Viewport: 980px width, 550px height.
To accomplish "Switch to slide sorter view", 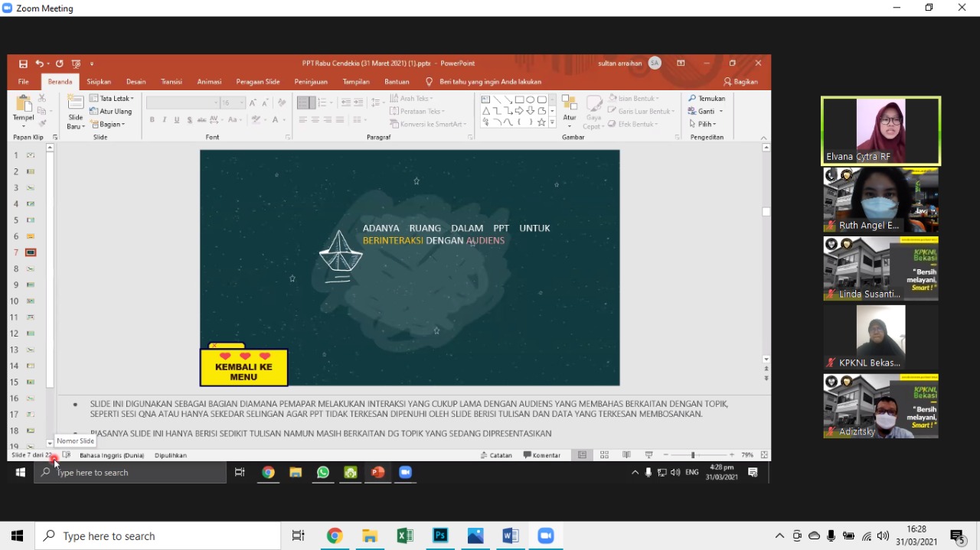I will pos(604,455).
